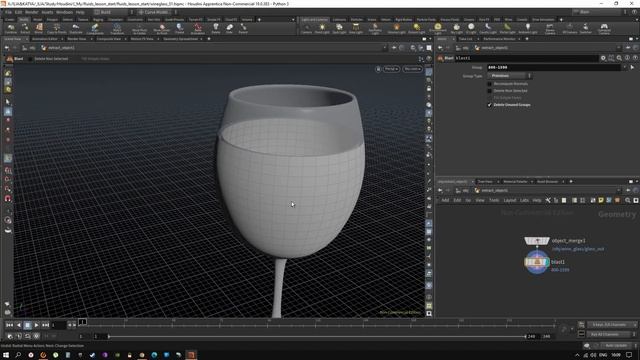Uncheck Delete Unused Groups checkbox
Image resolution: width=640 pixels, height=360 pixels.
(x=489, y=105)
